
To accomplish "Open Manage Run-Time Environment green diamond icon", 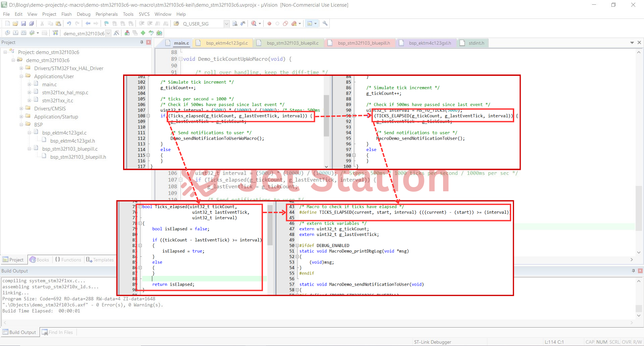I will [x=143, y=33].
